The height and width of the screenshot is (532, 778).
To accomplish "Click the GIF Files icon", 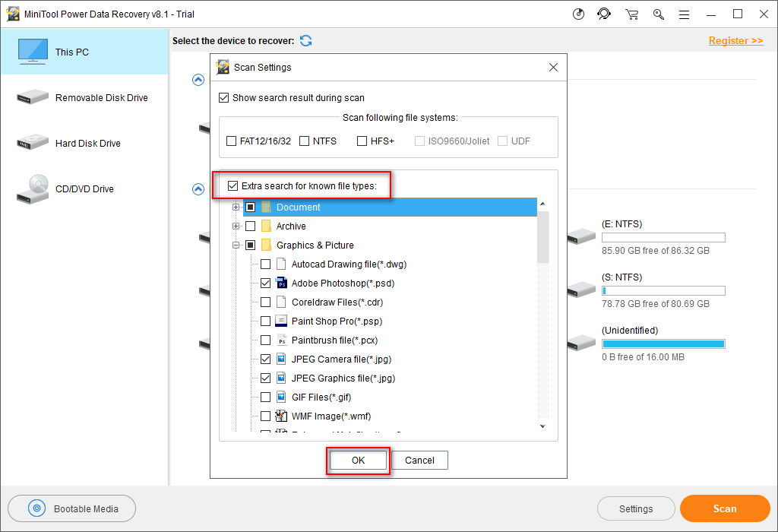I will 281,397.
